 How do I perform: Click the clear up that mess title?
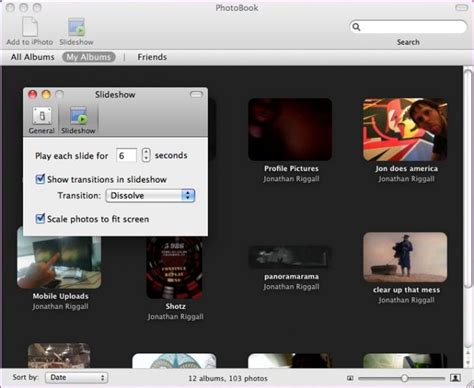(x=406, y=290)
